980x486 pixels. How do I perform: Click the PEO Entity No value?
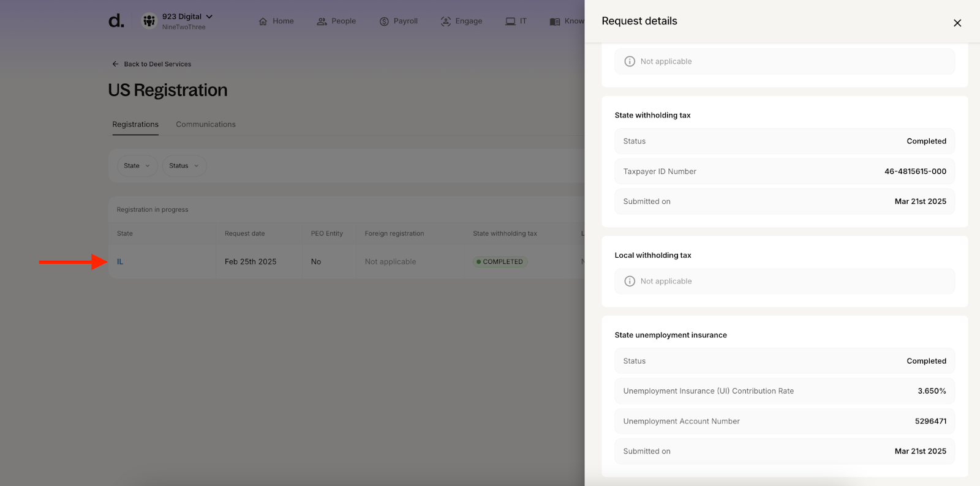tap(316, 261)
